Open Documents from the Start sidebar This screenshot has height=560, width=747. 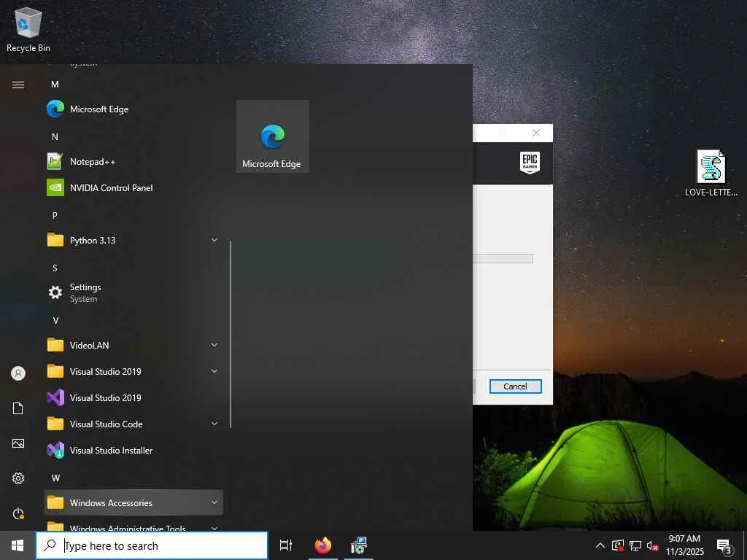point(18,408)
